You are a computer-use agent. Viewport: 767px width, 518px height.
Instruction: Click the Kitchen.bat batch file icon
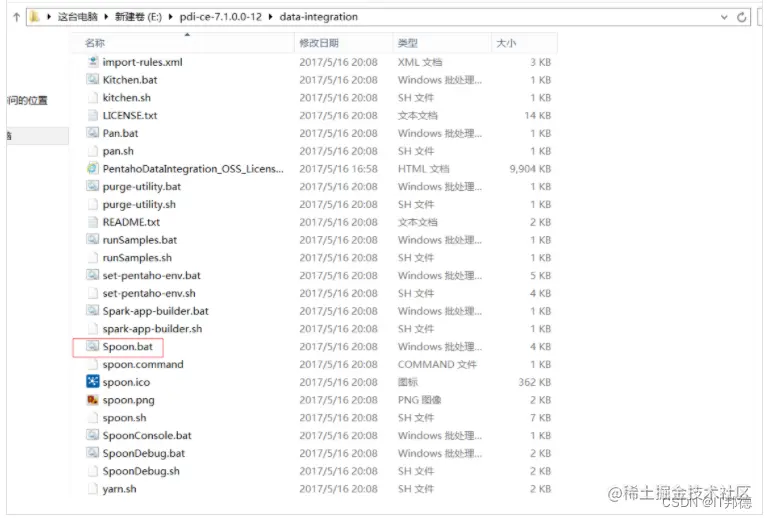click(x=92, y=79)
